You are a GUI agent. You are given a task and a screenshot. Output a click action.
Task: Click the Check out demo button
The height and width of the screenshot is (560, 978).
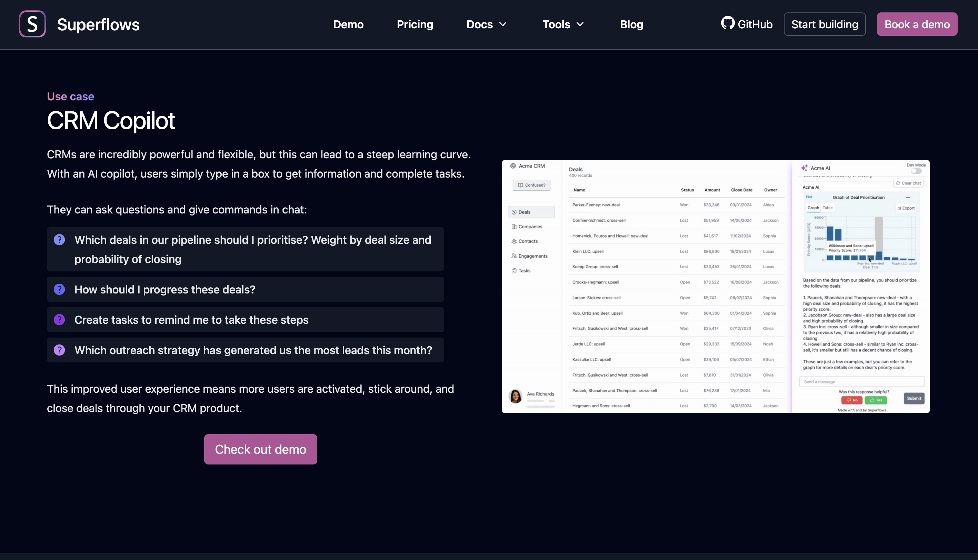pyautogui.click(x=260, y=449)
